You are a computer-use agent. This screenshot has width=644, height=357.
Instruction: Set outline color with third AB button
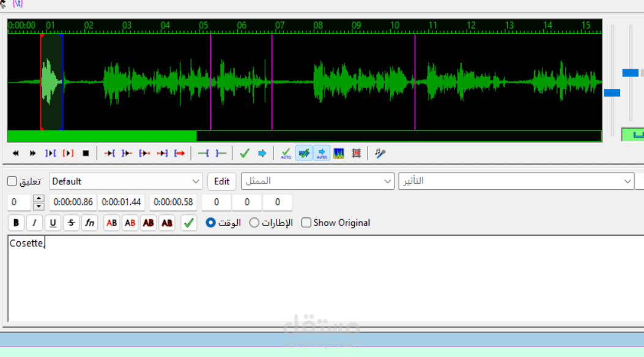[x=149, y=223]
